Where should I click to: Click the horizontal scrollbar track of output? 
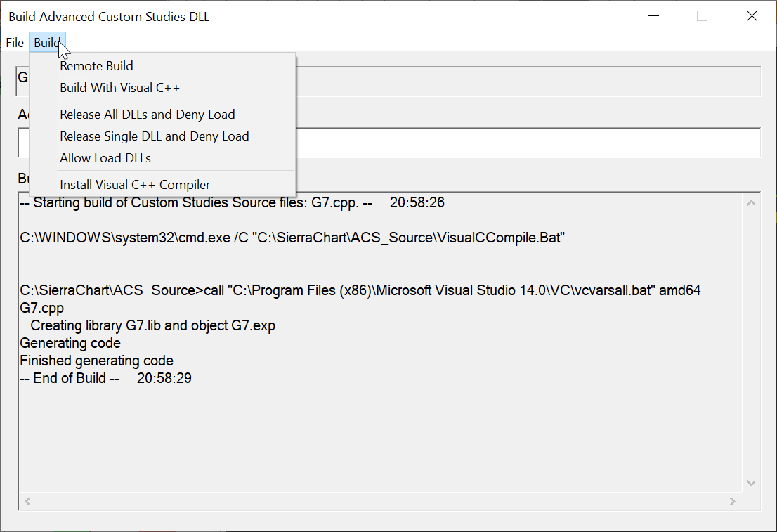379,502
